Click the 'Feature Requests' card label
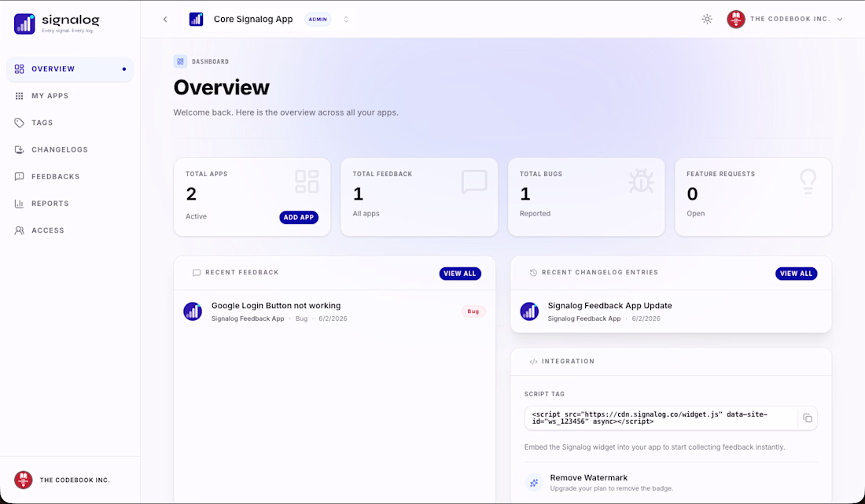The image size is (865, 504). click(x=720, y=174)
